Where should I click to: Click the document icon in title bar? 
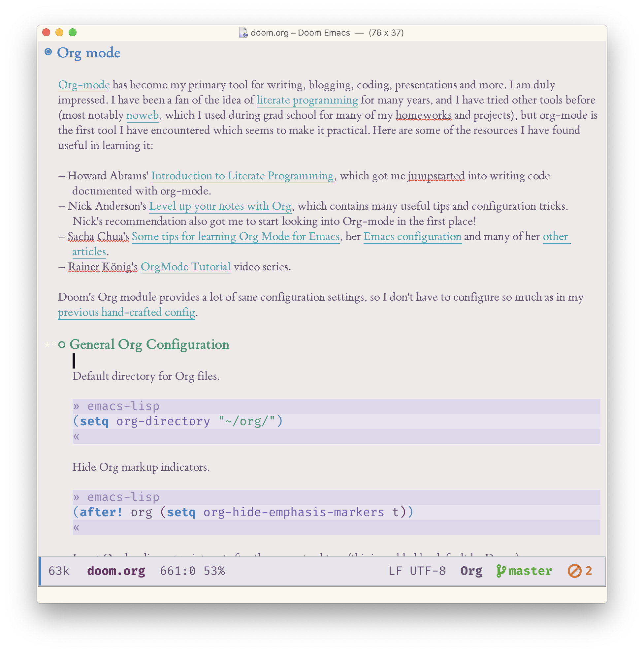tap(243, 33)
